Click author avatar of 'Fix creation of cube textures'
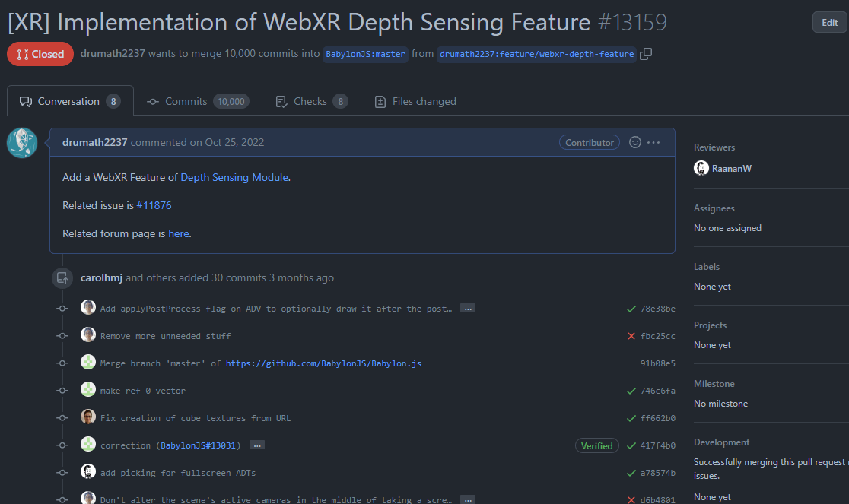 point(88,417)
